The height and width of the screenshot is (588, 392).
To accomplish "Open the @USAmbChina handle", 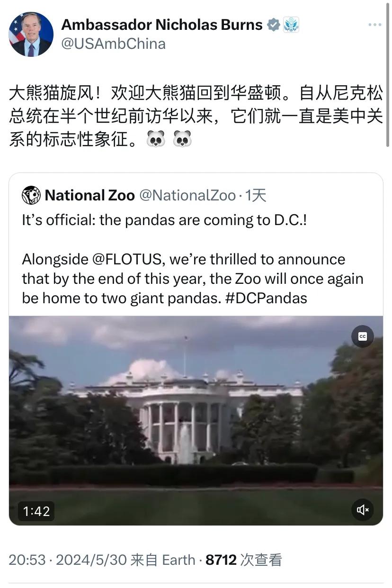I will tap(114, 44).
